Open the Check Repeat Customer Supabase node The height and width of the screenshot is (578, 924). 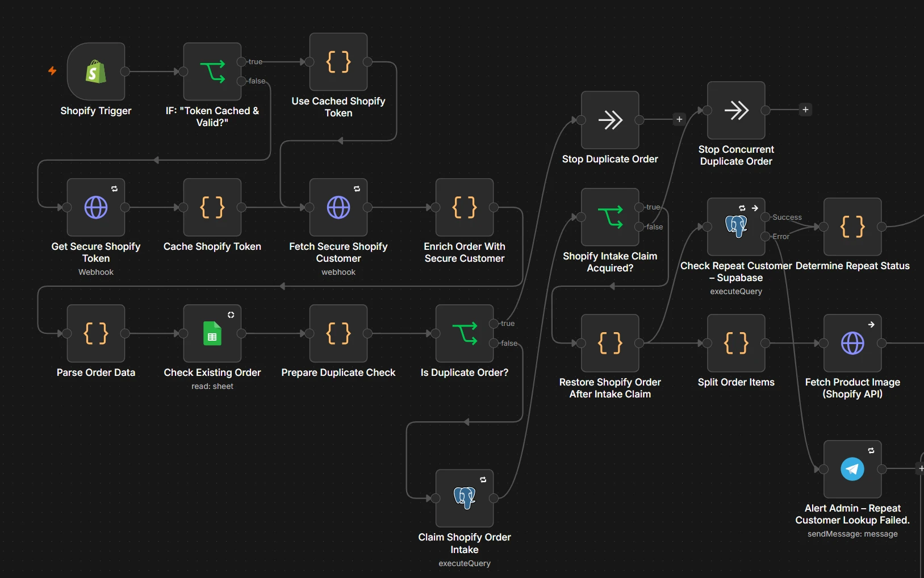pyautogui.click(x=736, y=227)
